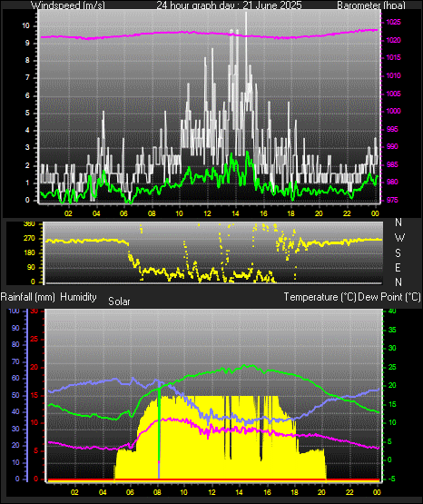Click the 8 m/s windspeed axis value
This screenshot has width=423, height=504.
[27, 61]
